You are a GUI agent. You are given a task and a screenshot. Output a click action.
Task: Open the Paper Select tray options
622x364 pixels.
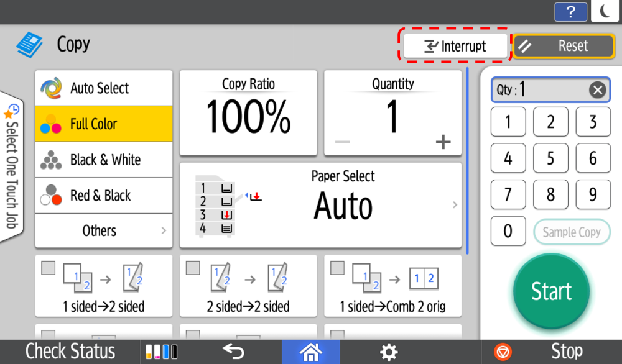[320, 206]
